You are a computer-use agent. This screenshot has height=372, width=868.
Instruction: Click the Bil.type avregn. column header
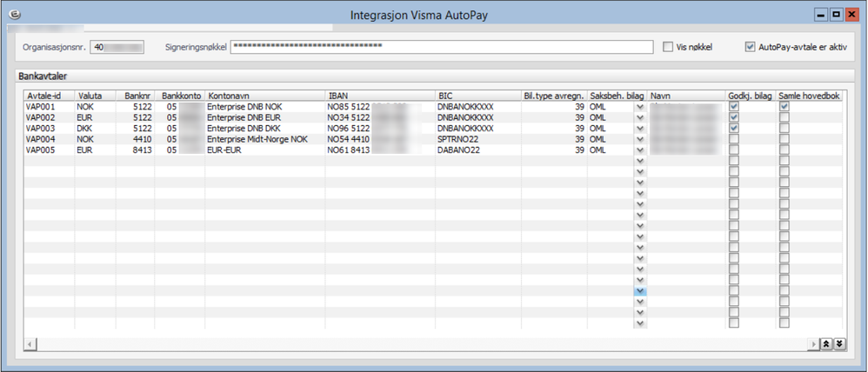point(554,96)
